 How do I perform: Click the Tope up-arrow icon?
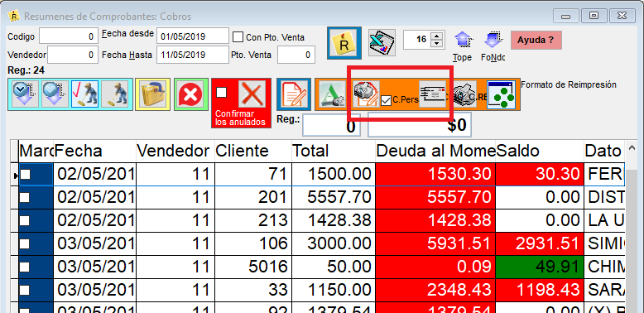(462, 41)
